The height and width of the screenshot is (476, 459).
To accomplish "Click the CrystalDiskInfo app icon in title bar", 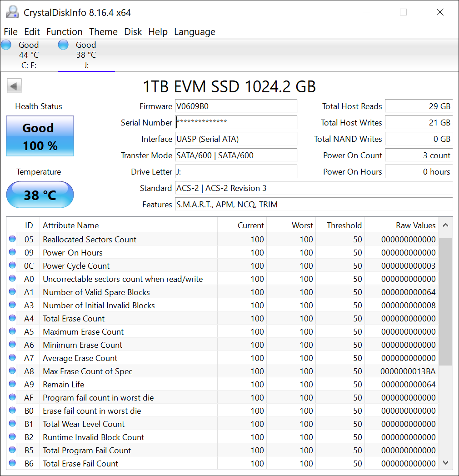I will tap(12, 12).
